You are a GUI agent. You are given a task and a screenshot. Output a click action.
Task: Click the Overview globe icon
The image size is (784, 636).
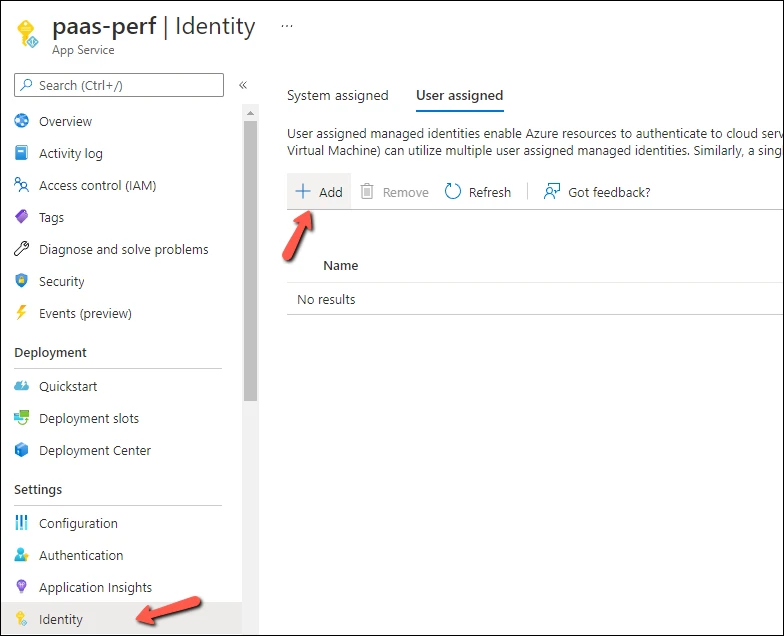tap(22, 121)
